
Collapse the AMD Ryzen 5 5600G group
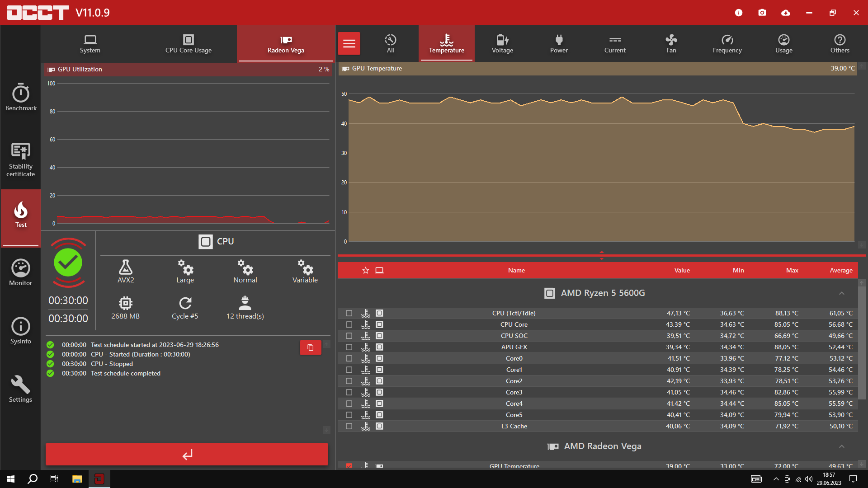point(842,293)
